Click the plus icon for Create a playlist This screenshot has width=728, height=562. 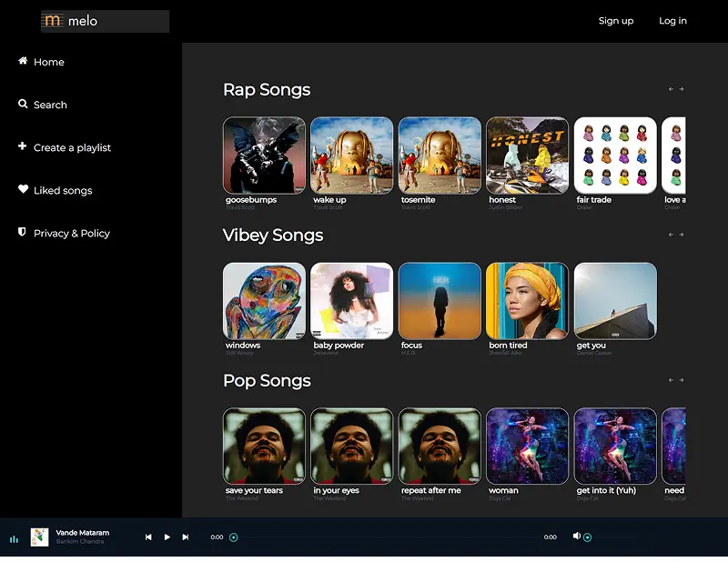coord(22,146)
